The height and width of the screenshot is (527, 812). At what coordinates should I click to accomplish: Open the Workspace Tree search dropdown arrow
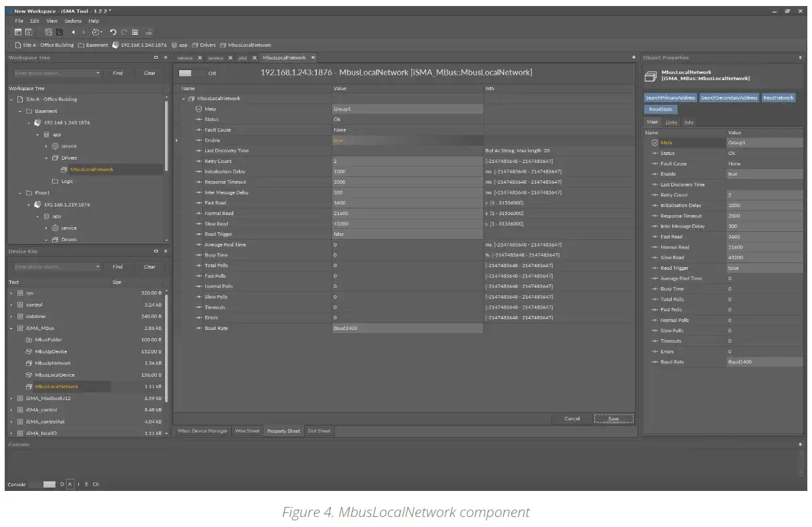click(x=98, y=73)
